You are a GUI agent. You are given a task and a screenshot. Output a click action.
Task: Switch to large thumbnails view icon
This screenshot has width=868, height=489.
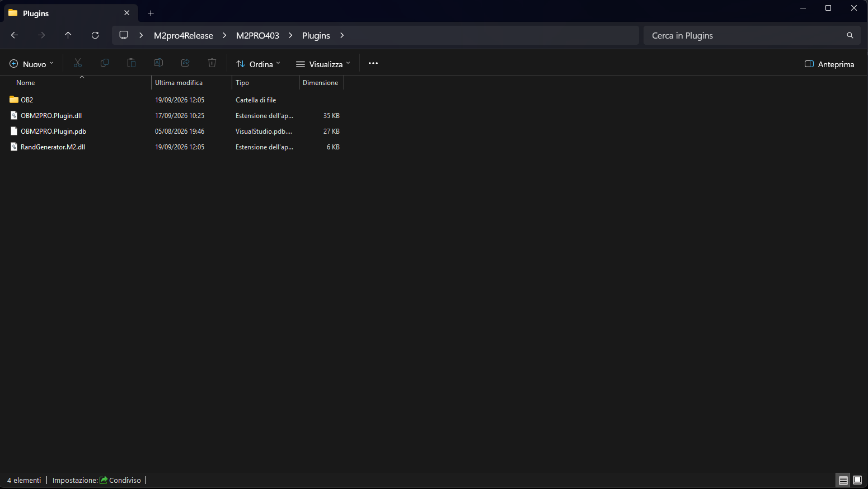857,480
